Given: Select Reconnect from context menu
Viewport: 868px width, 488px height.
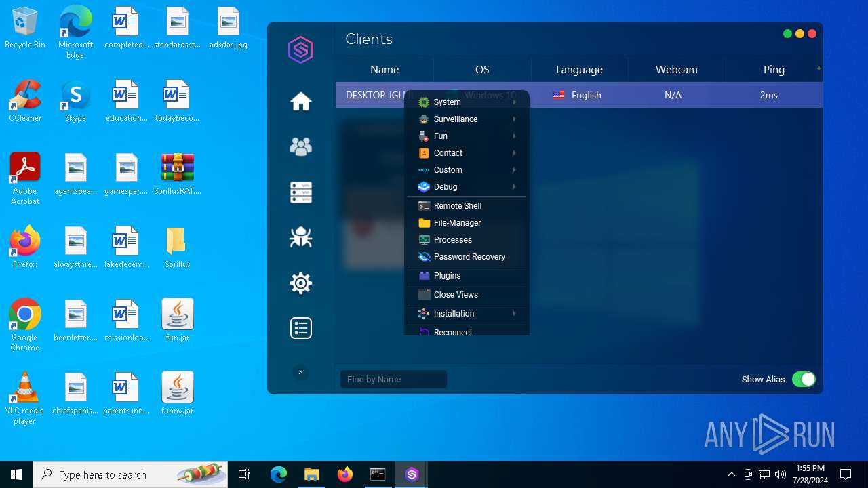Looking at the screenshot, I should 467,331.
